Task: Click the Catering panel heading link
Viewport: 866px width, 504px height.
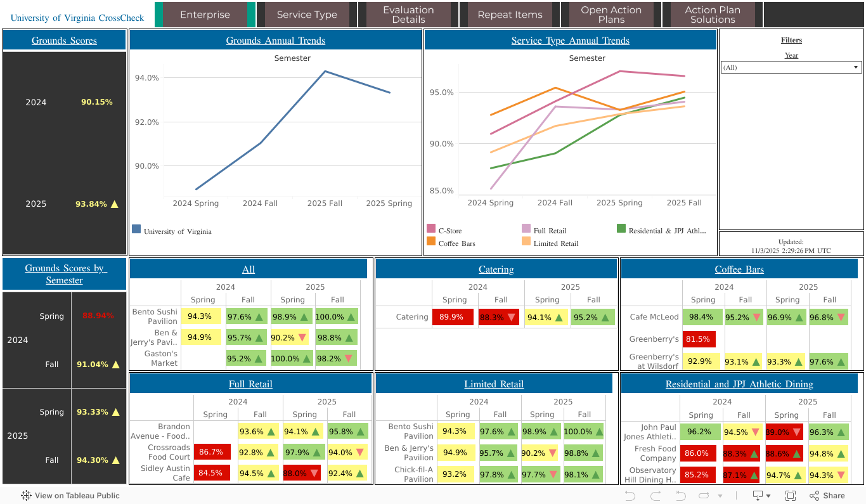Action: coord(496,269)
